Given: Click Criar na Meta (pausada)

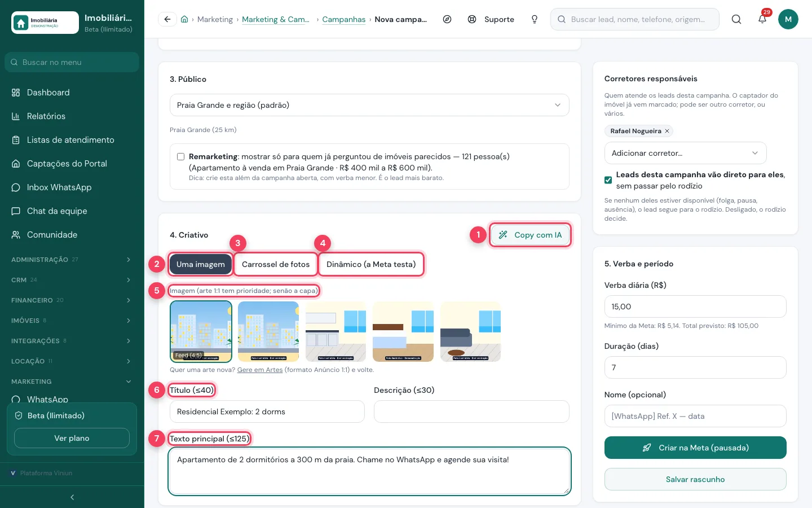Looking at the screenshot, I should tap(695, 448).
